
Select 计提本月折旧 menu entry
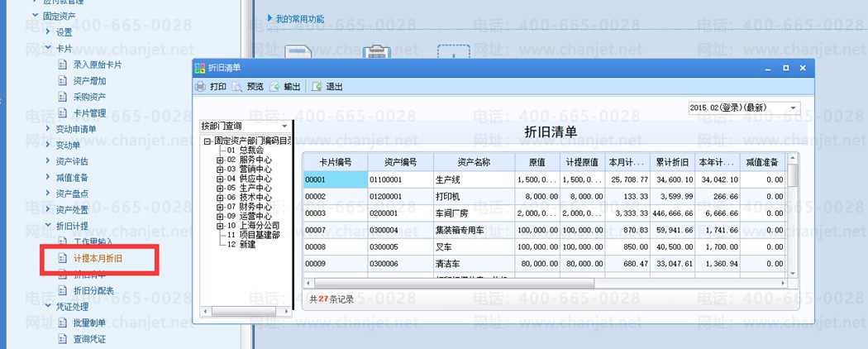coord(97,258)
